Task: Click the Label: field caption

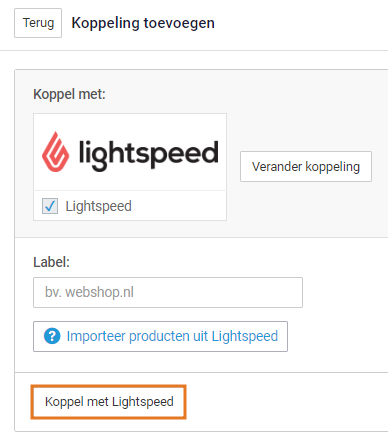Action: tap(51, 262)
